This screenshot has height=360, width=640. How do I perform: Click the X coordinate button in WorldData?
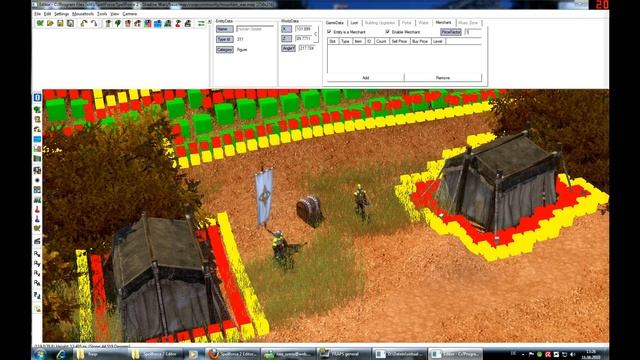(x=286, y=29)
